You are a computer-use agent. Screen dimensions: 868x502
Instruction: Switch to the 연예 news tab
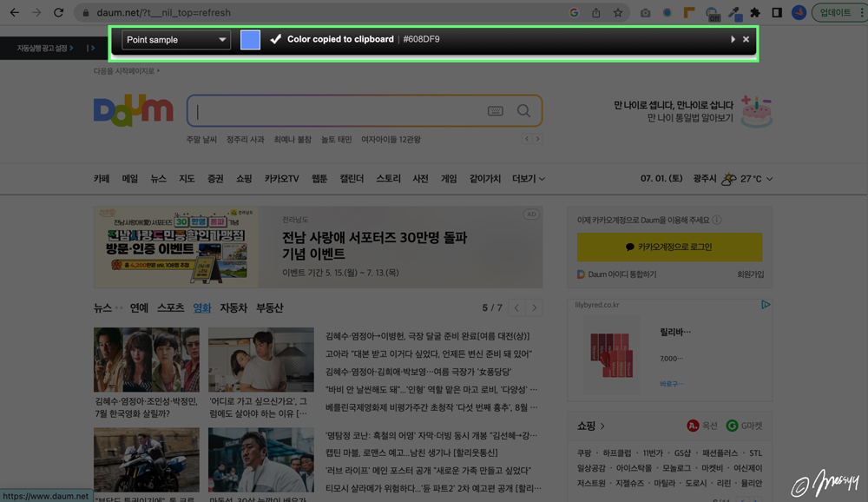tap(139, 308)
